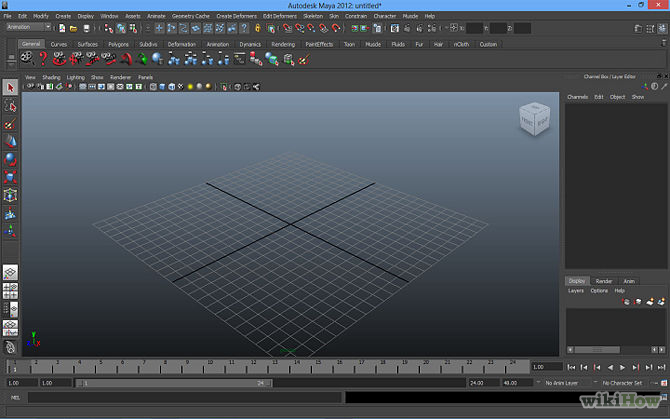
Task: Toggle use all lights yellow sphere icon
Action: (190, 87)
